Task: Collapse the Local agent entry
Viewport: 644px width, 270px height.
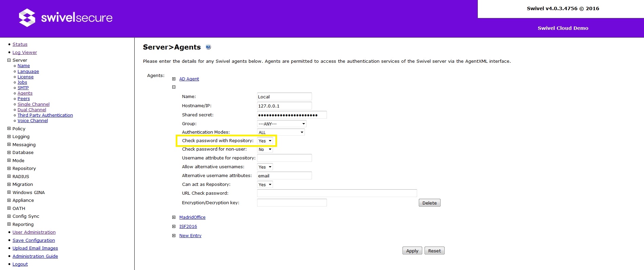Action: click(x=174, y=87)
